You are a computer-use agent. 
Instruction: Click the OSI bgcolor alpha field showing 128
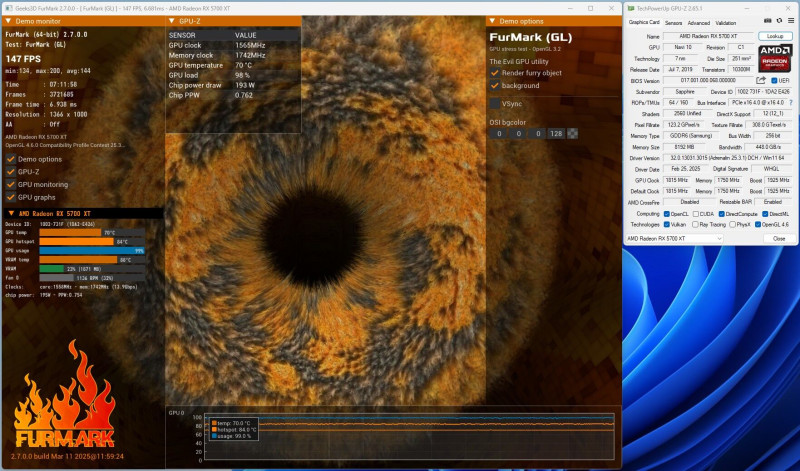(x=556, y=134)
